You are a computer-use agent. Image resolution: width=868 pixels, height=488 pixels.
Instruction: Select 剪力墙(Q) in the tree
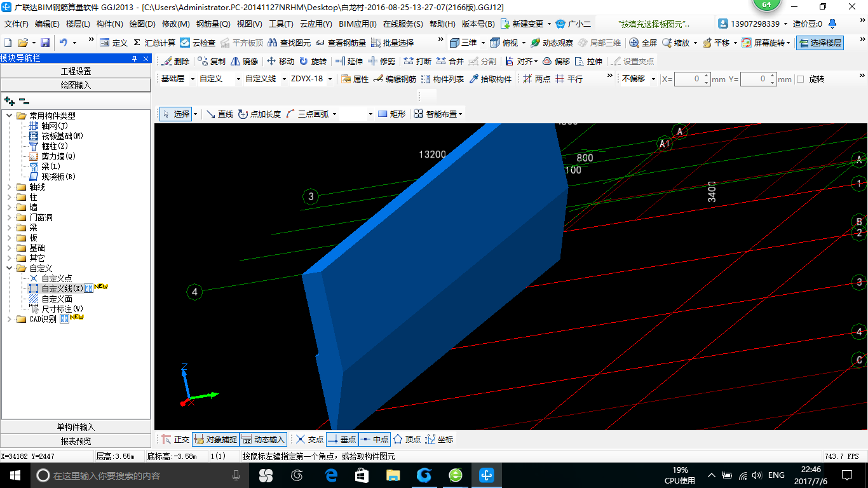(x=58, y=156)
